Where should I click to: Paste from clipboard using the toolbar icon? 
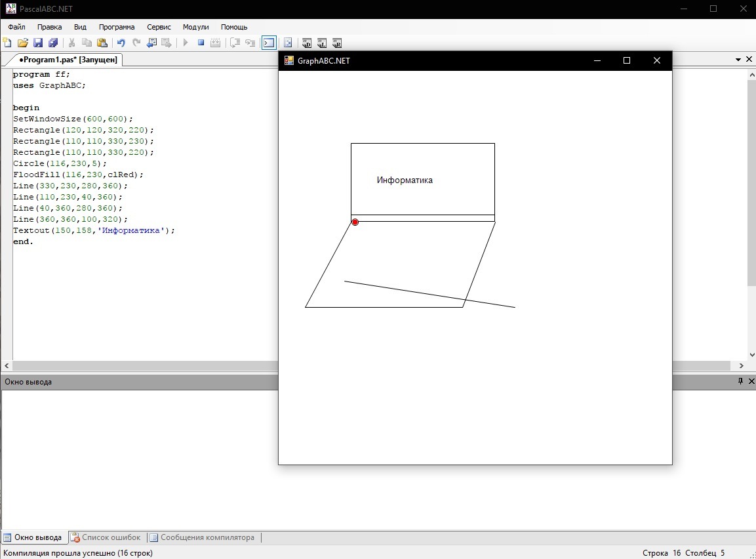[x=102, y=43]
